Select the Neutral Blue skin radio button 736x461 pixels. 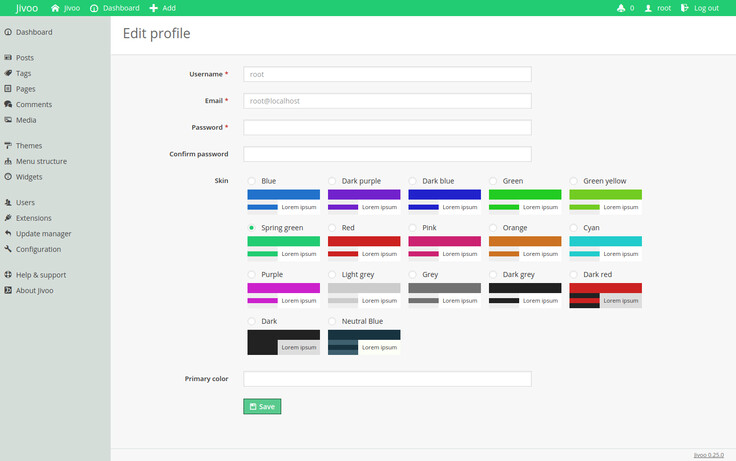tap(332, 321)
